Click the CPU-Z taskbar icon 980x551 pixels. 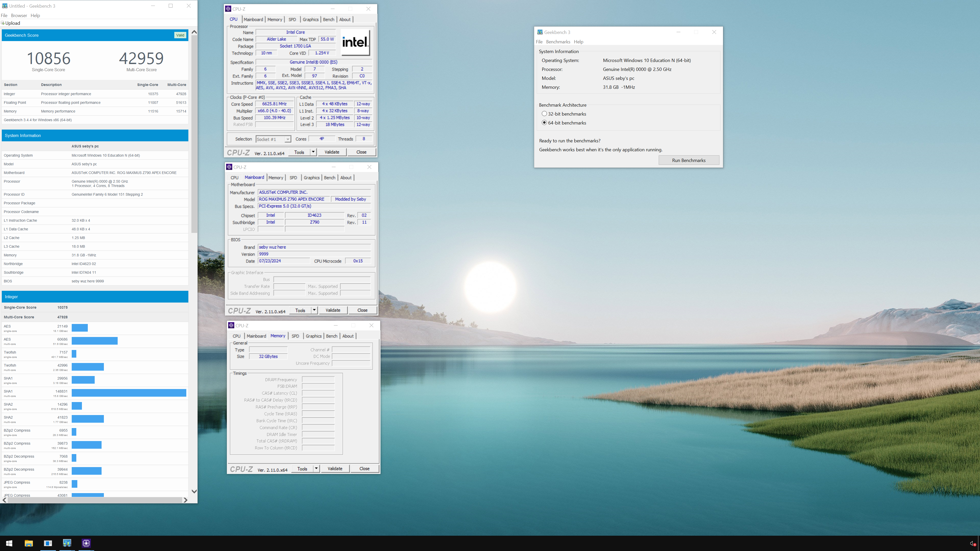point(86,543)
